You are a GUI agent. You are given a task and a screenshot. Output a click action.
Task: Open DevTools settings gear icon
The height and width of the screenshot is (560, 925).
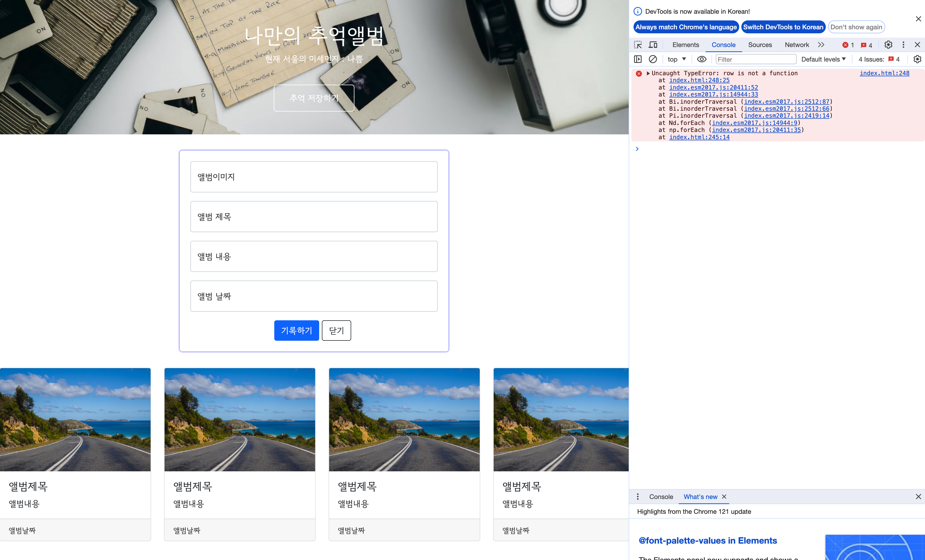click(888, 45)
